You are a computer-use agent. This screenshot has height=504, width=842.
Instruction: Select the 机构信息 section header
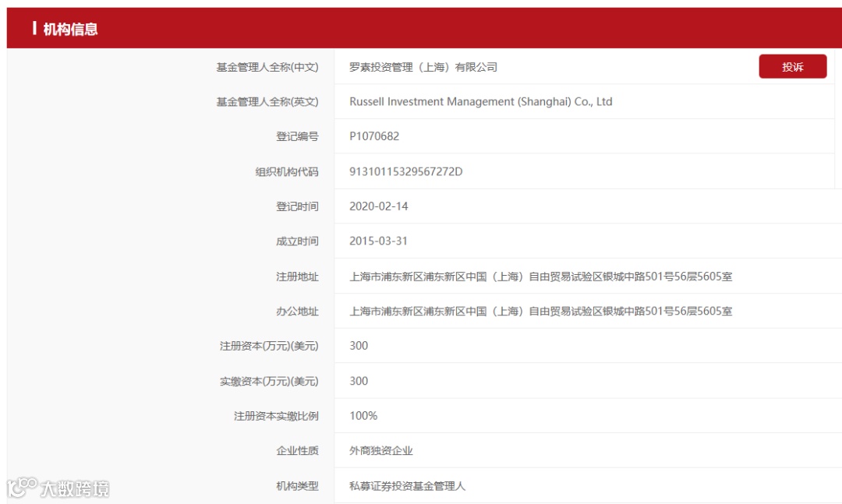pos(70,29)
